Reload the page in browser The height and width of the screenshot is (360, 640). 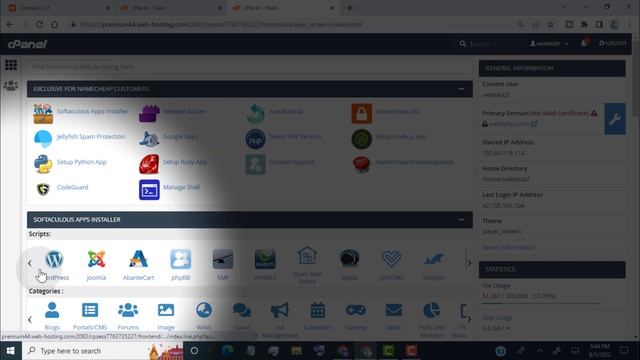(40, 24)
